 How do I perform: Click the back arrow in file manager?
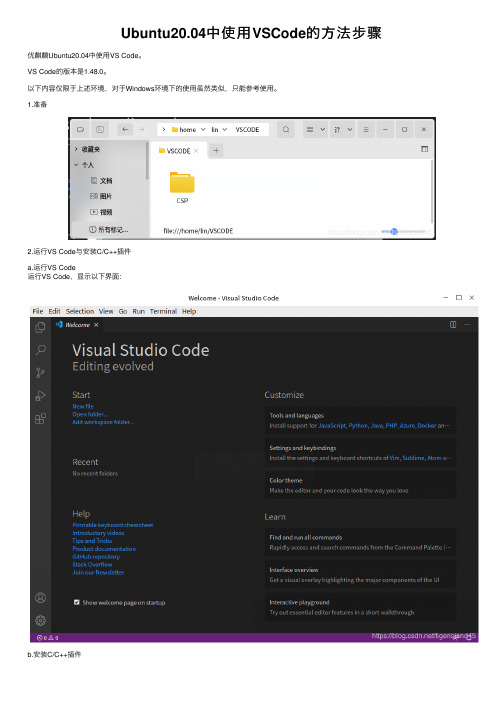tap(125, 130)
